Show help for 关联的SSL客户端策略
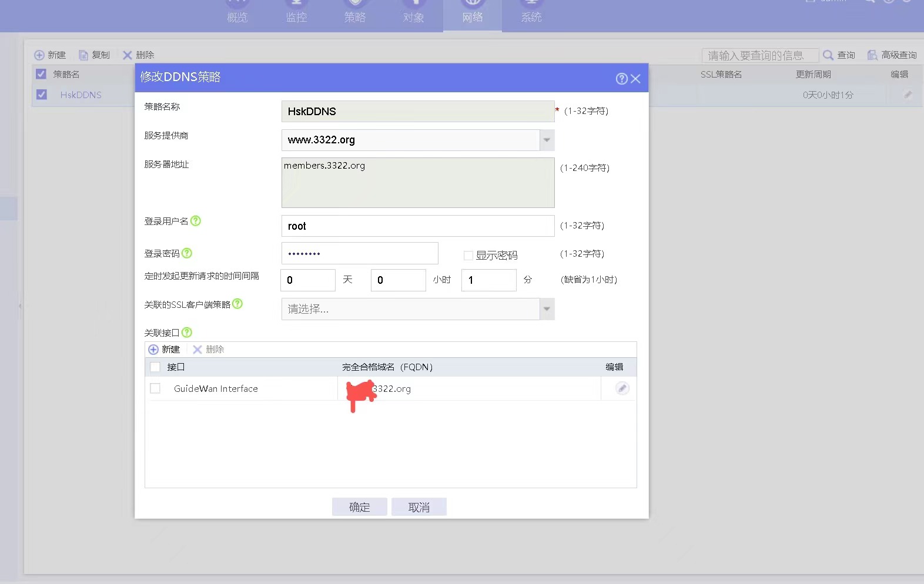924x584 pixels. (x=237, y=304)
